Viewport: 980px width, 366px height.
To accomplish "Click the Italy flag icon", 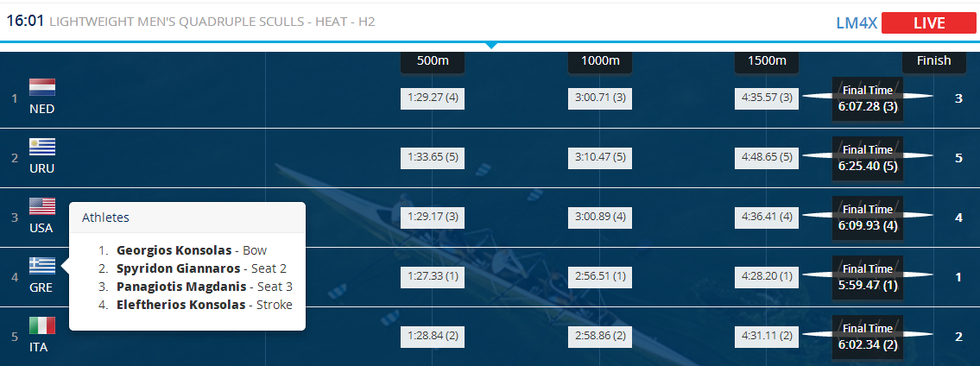I will click(42, 325).
